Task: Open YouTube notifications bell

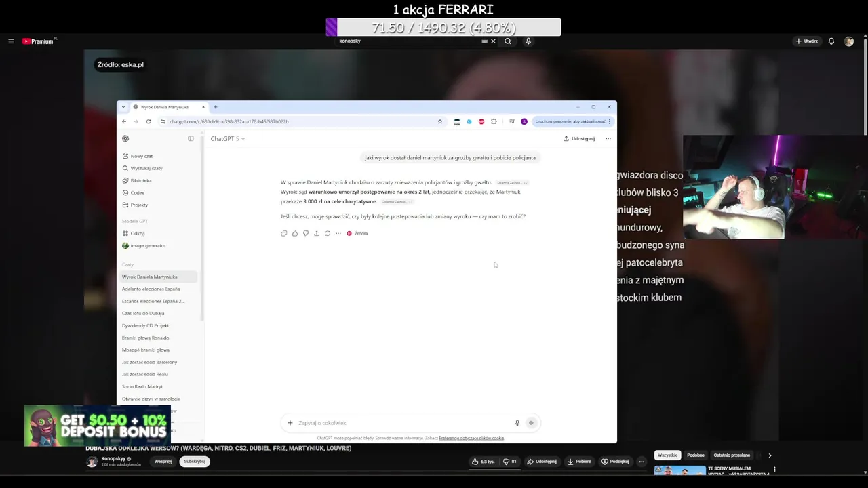Action: click(x=831, y=41)
